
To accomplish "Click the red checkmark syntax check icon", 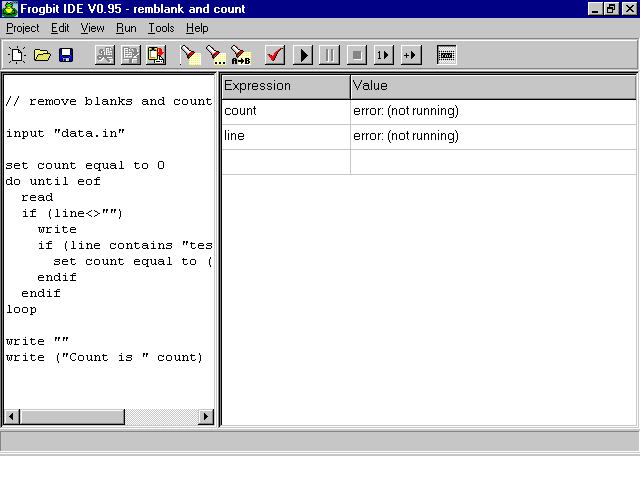I will 275,55.
